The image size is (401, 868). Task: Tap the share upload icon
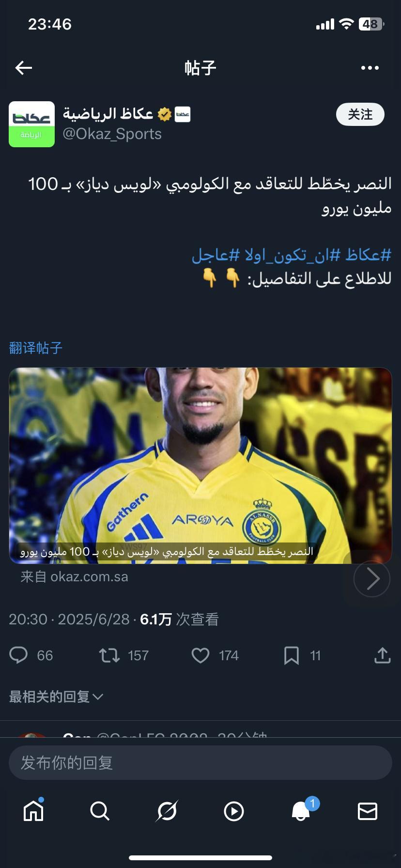coord(383,655)
